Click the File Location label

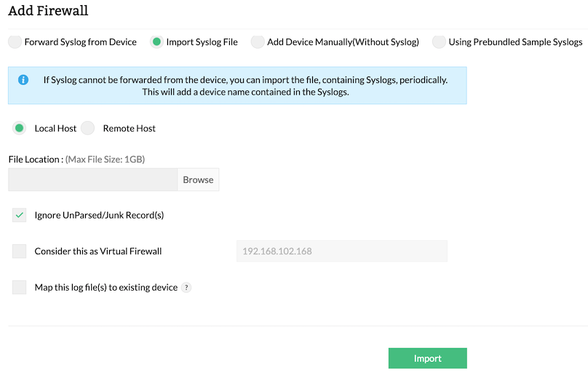point(35,160)
